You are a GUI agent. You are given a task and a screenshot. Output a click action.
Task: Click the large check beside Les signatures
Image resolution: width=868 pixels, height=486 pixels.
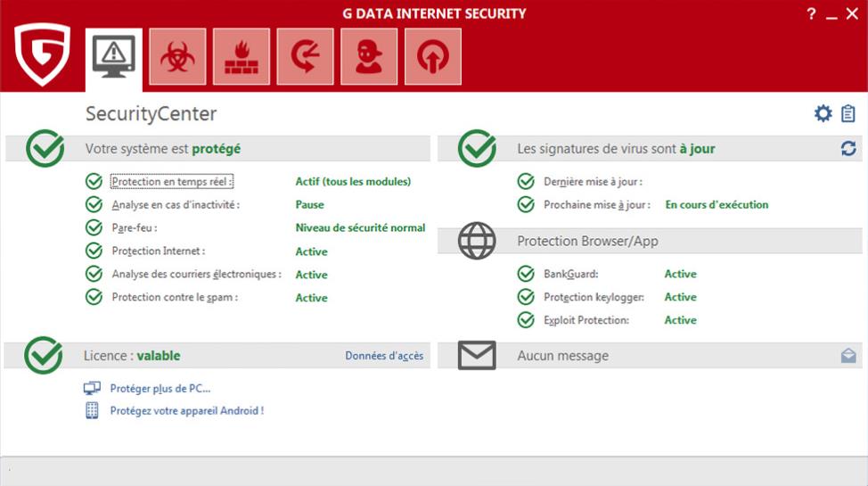pos(477,148)
